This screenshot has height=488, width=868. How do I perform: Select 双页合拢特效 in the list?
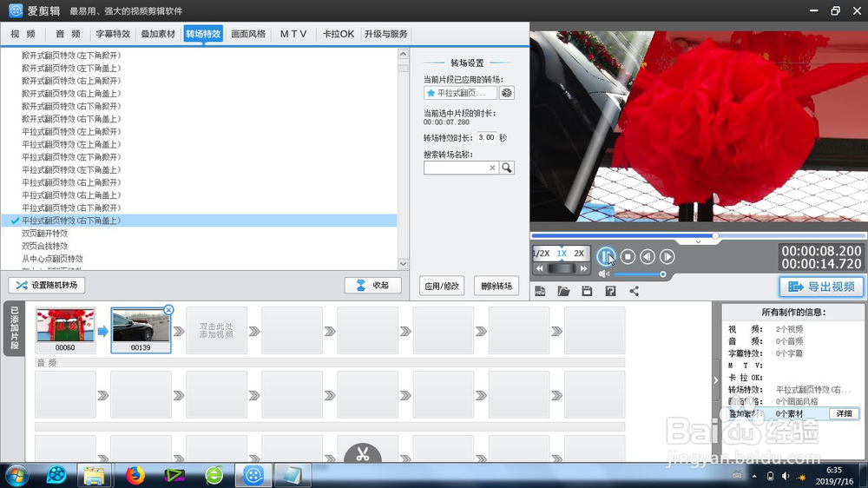[45, 246]
